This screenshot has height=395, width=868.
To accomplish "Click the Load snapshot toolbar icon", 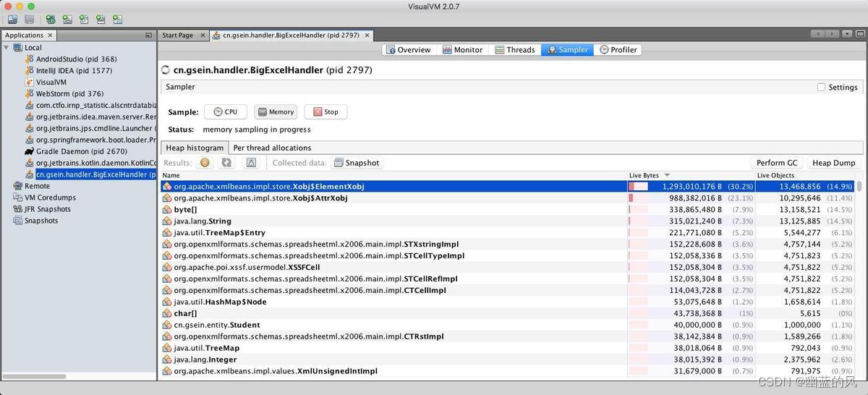I will tap(13, 20).
